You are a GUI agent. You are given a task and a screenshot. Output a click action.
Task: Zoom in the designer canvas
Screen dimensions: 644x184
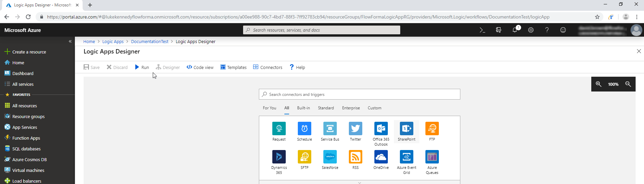pos(598,84)
